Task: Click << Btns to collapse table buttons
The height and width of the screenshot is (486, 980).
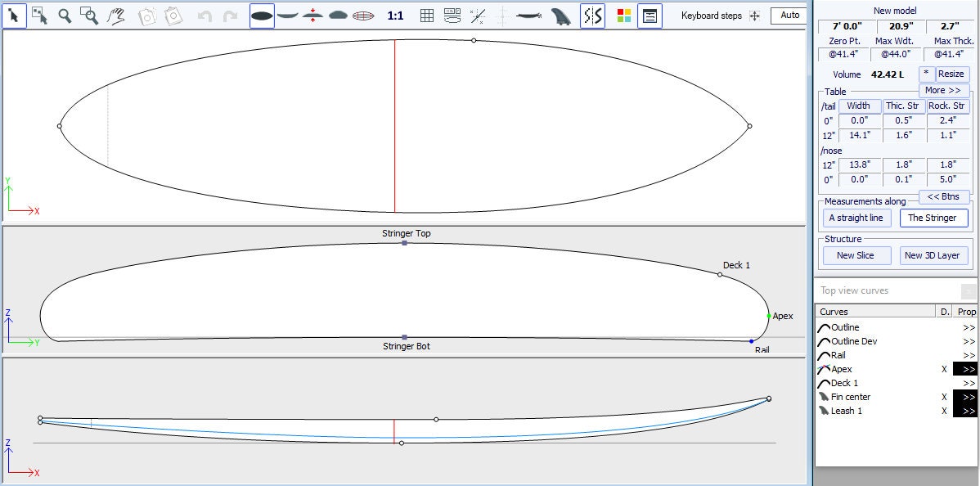Action: [x=944, y=196]
